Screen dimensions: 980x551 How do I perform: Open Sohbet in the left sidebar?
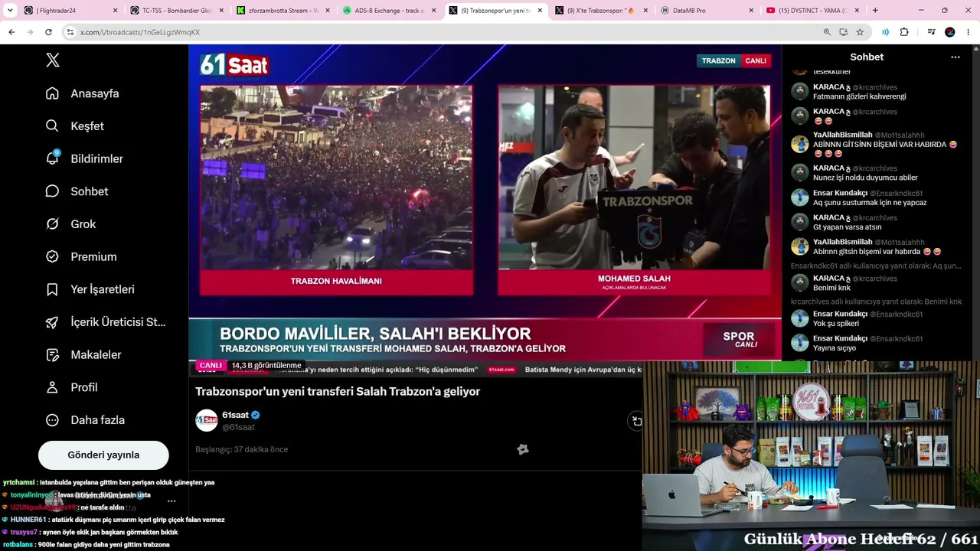click(77, 191)
